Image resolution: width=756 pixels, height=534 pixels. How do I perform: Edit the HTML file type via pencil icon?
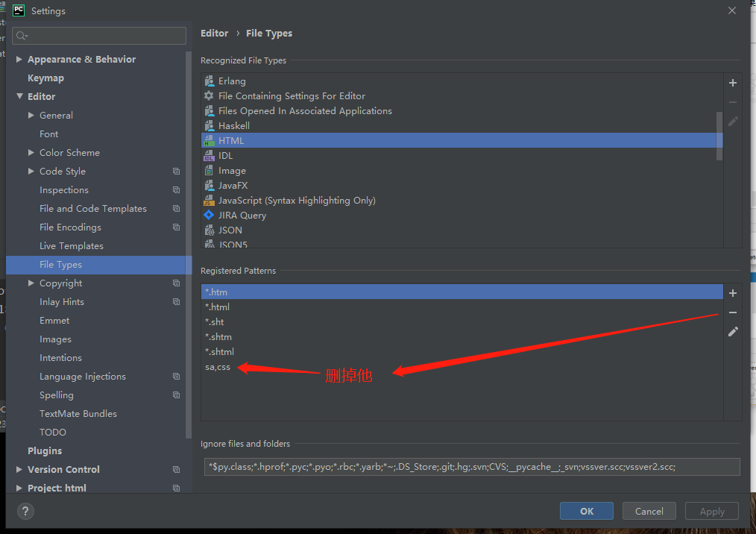point(732,122)
